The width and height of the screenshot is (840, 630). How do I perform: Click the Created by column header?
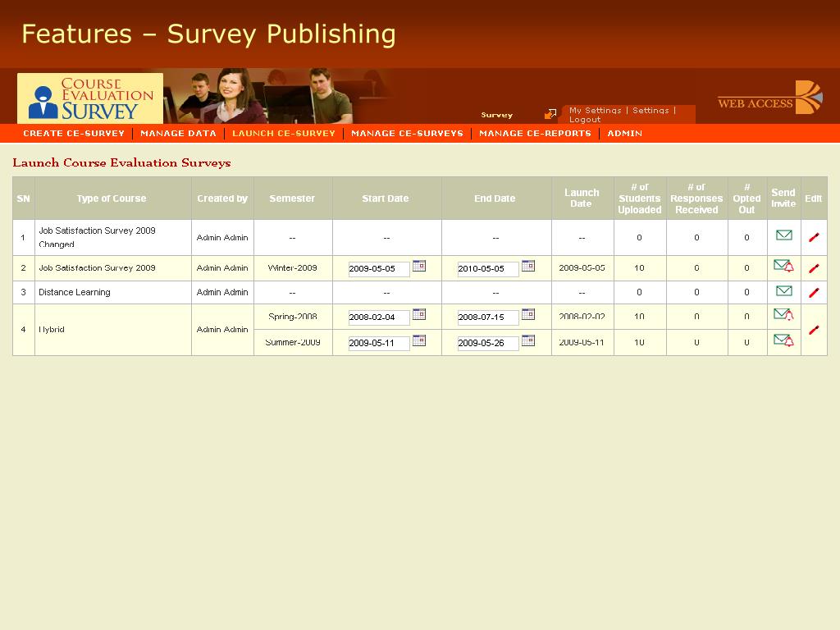point(222,199)
